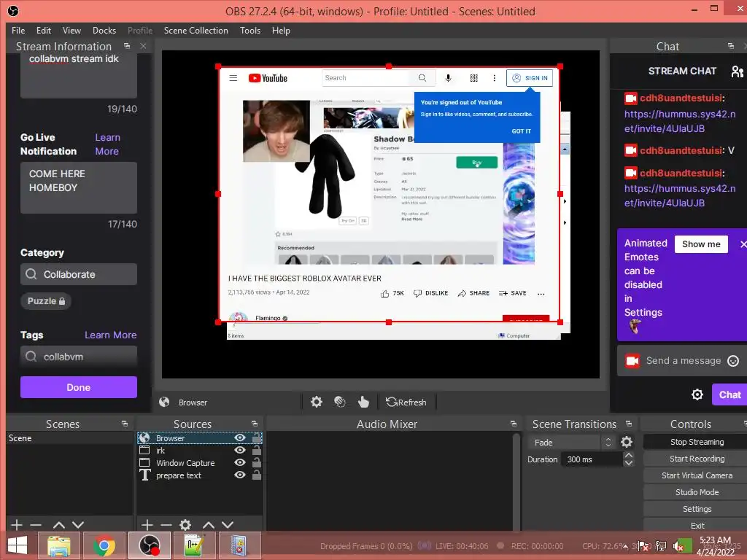Screen dimensions: 747x560
Task: Open the Docks menu
Action: pos(104,31)
